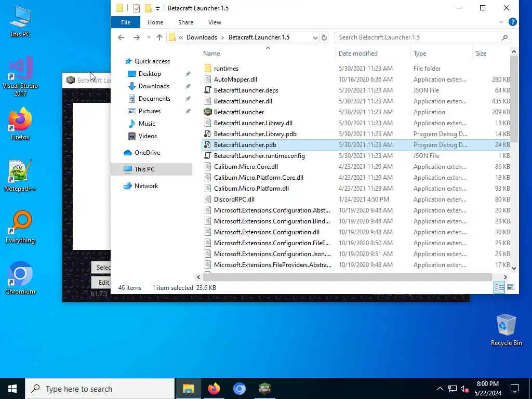This screenshot has height=399, width=532.
Task: Click Betacraft launcher icon in taskbar
Action: [x=264, y=389]
